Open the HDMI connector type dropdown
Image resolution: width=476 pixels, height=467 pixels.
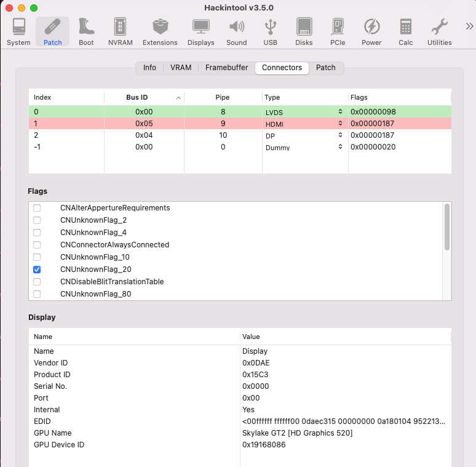click(304, 124)
